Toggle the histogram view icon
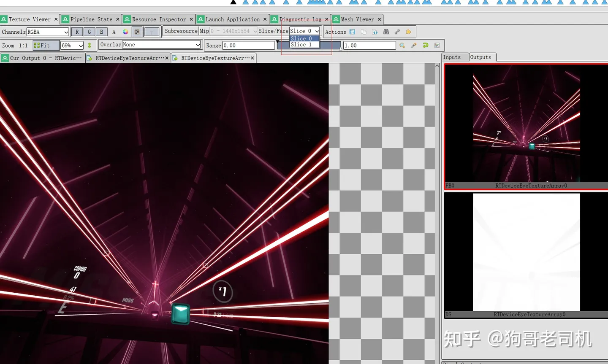This screenshot has width=608, height=364. click(x=437, y=45)
